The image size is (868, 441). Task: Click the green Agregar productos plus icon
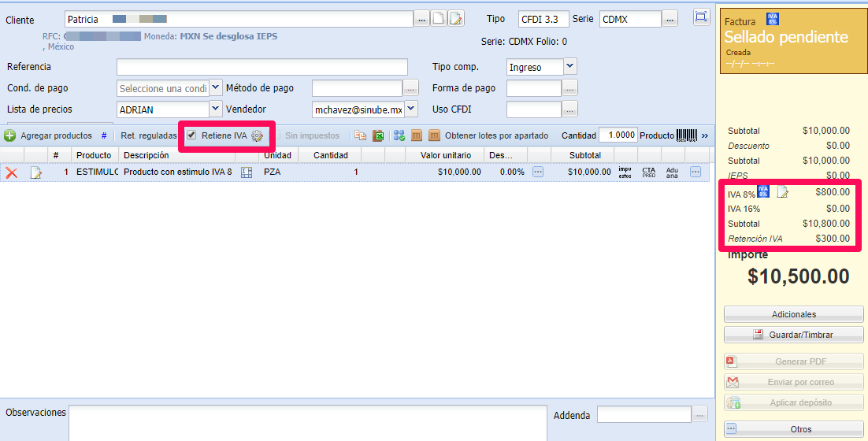point(10,135)
